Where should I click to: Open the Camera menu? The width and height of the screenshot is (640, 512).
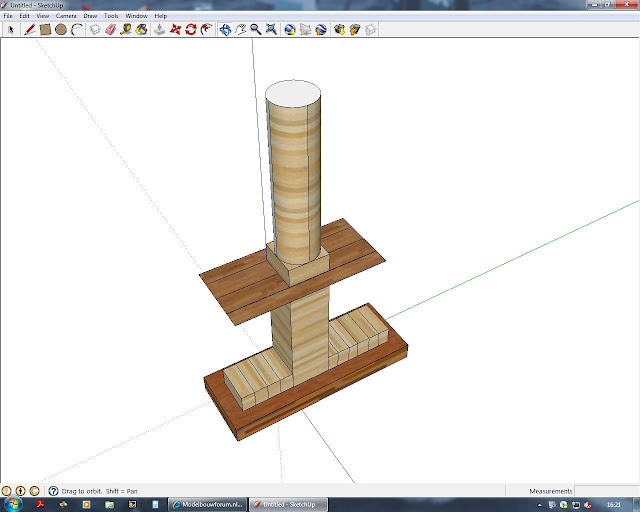point(66,16)
